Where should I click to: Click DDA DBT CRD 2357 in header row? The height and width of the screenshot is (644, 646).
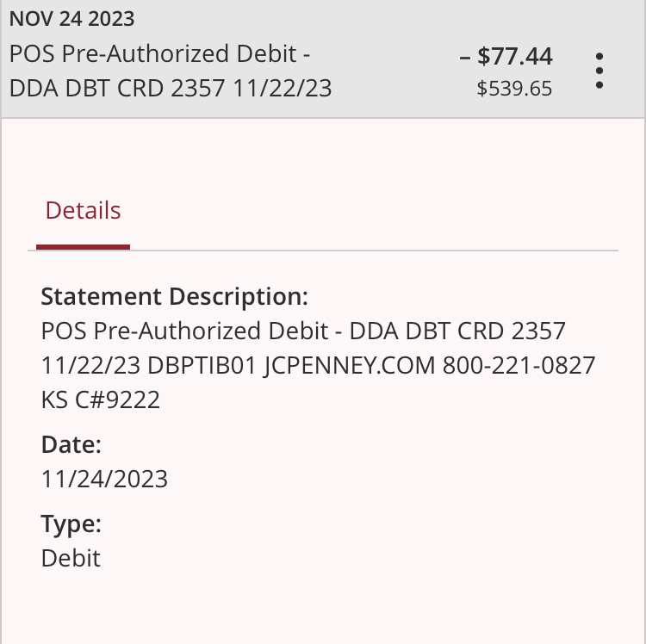pos(117,89)
